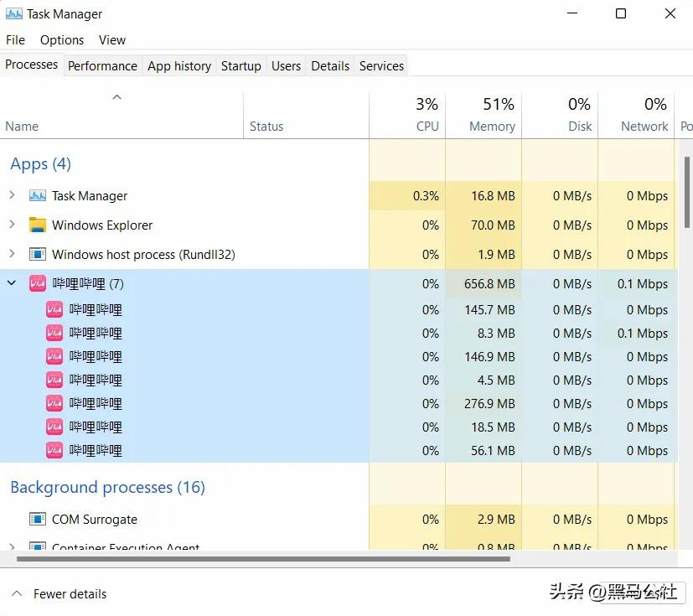Image resolution: width=693 pixels, height=616 pixels.
Task: Expand the Windows Explorer row
Action: [12, 225]
